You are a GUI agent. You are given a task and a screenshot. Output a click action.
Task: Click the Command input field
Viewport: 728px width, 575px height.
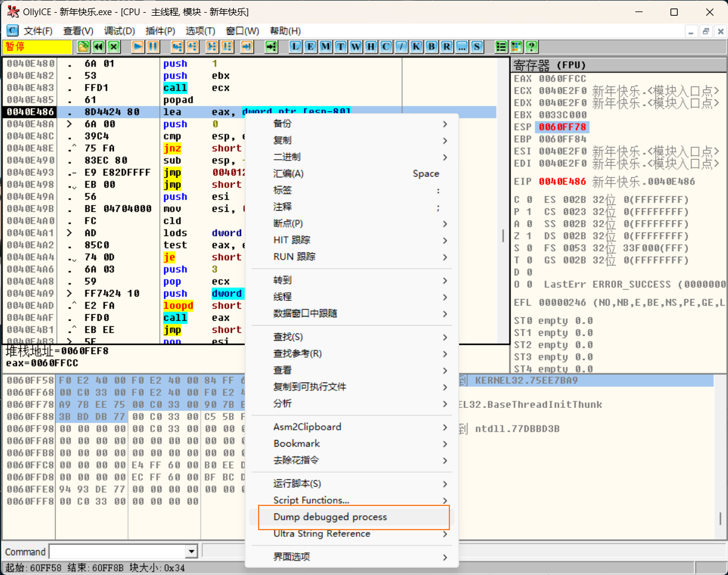point(117,551)
